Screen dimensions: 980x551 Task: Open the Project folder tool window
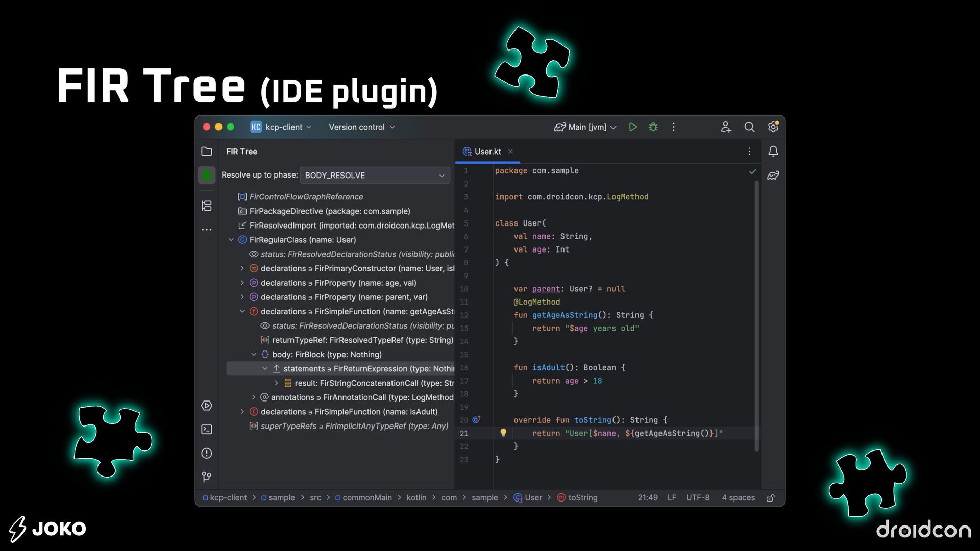tap(207, 152)
